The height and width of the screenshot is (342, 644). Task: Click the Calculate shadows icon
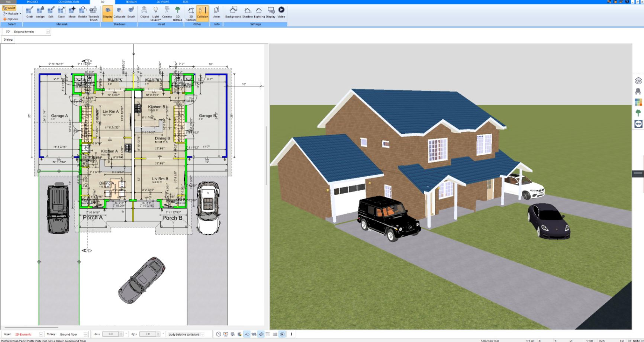tap(119, 12)
